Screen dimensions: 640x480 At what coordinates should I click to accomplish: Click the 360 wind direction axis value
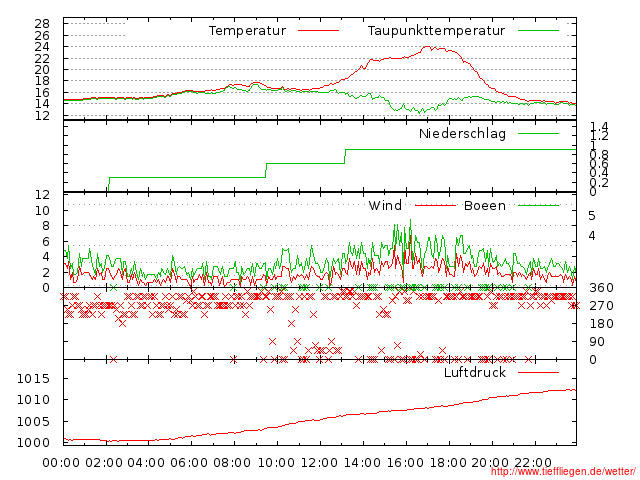click(601, 288)
